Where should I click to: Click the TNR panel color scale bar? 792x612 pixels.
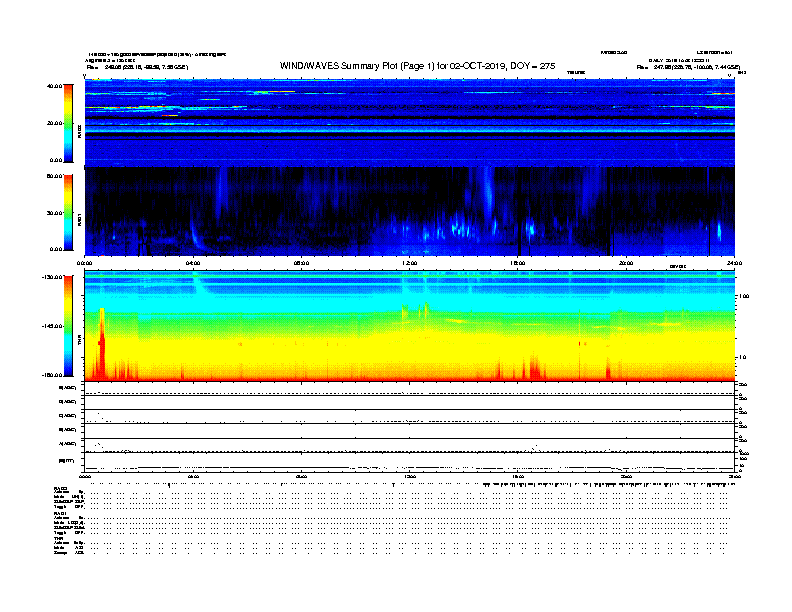tap(68, 326)
